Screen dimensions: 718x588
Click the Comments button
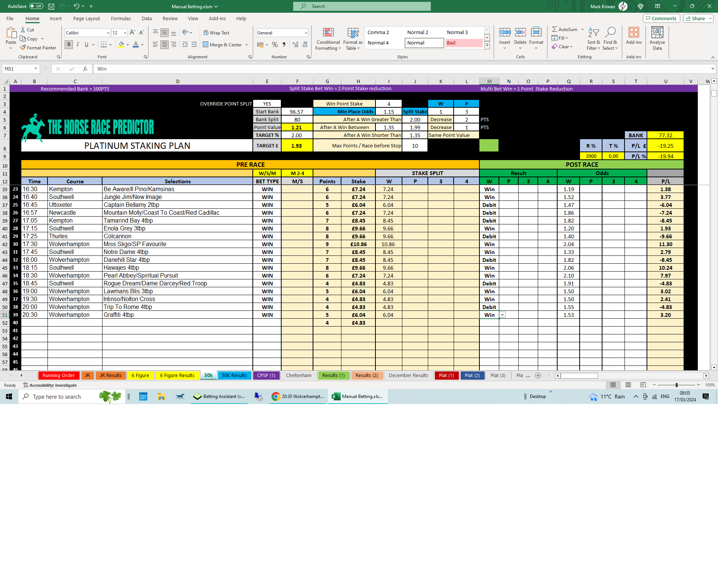point(661,18)
